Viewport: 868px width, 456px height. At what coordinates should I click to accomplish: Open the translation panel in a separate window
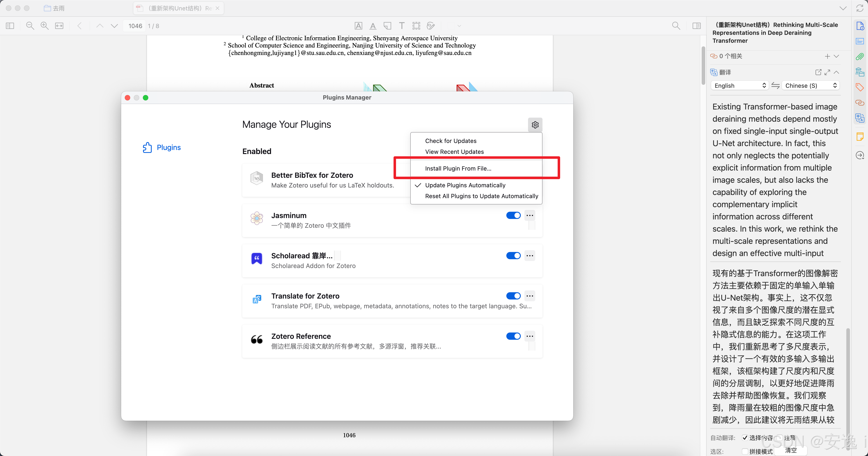coord(818,72)
